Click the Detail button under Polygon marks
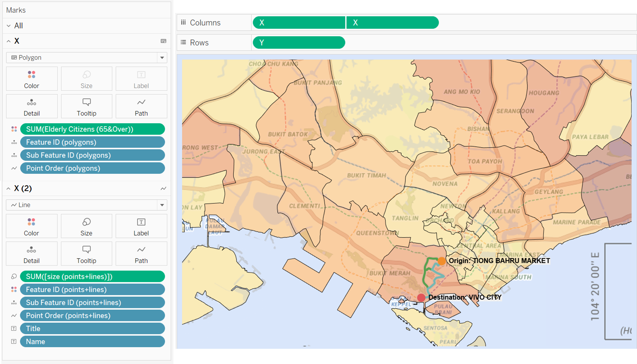Viewport: 637px width, 364px height. [x=31, y=106]
